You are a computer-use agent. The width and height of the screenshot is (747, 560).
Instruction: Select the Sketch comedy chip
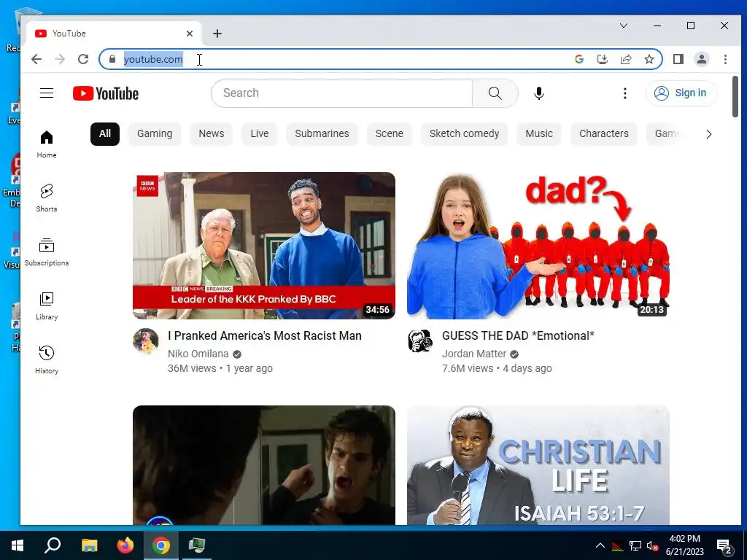point(465,134)
